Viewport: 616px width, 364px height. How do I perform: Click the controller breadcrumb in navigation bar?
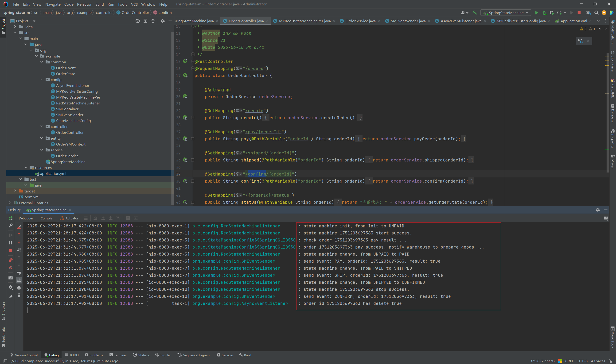104,13
